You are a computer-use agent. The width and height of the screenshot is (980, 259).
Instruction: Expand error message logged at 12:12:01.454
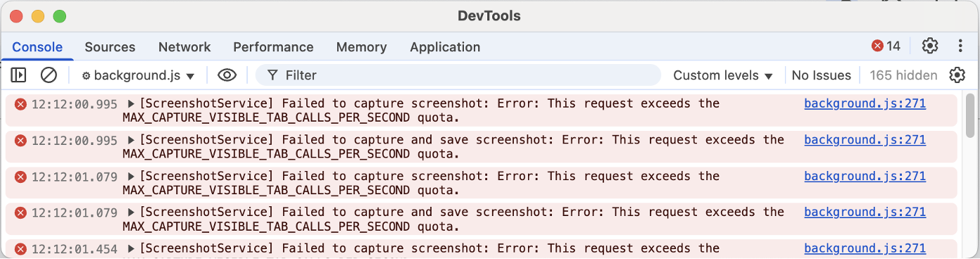[x=131, y=248]
